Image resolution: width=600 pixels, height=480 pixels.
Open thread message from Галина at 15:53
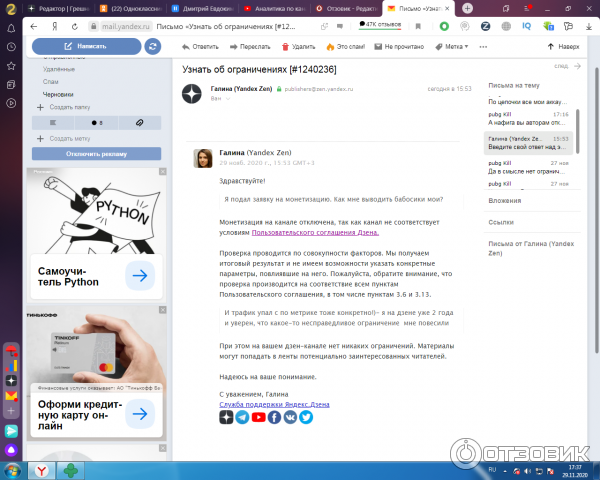528,143
